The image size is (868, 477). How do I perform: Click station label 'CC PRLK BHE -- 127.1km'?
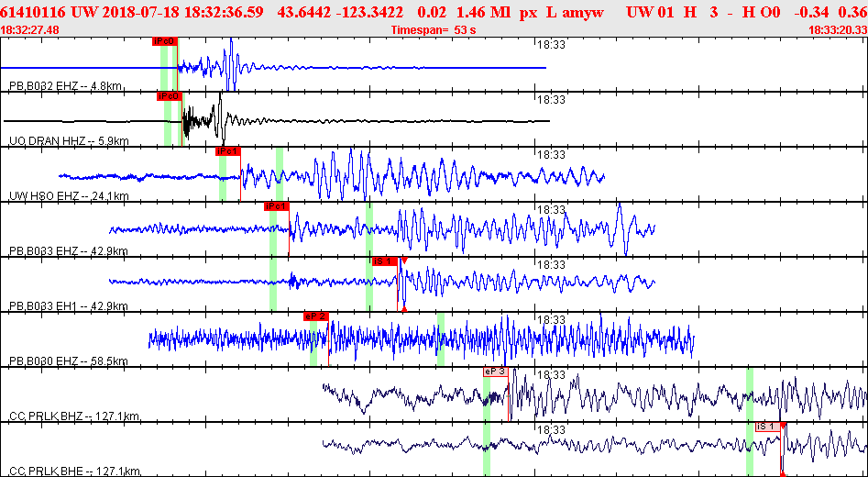tap(74, 471)
